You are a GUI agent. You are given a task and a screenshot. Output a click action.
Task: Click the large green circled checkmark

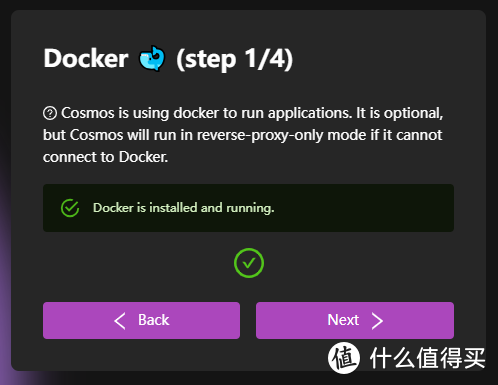pos(249,263)
